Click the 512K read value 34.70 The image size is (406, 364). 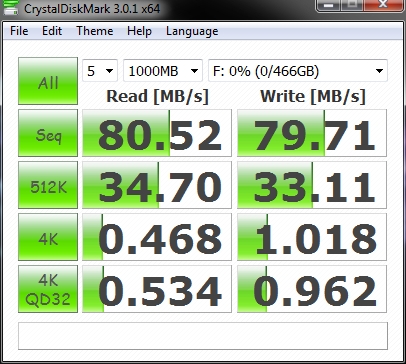(157, 185)
